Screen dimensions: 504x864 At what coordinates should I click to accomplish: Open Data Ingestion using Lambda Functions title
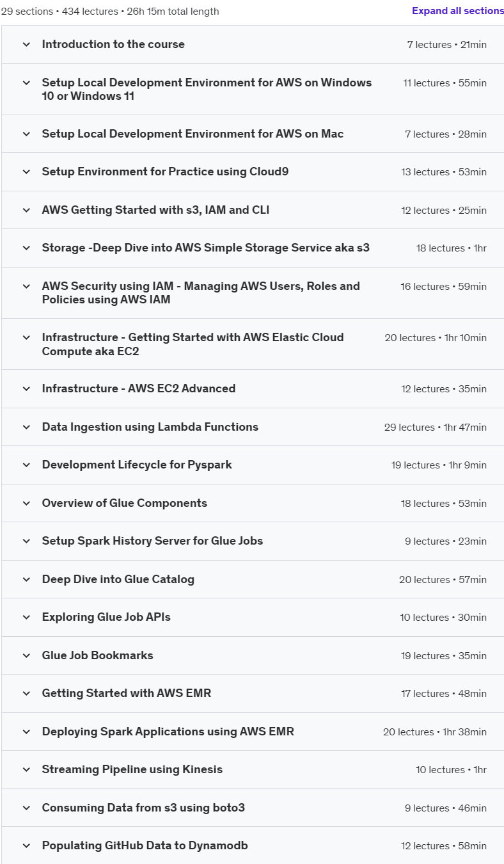point(150,427)
